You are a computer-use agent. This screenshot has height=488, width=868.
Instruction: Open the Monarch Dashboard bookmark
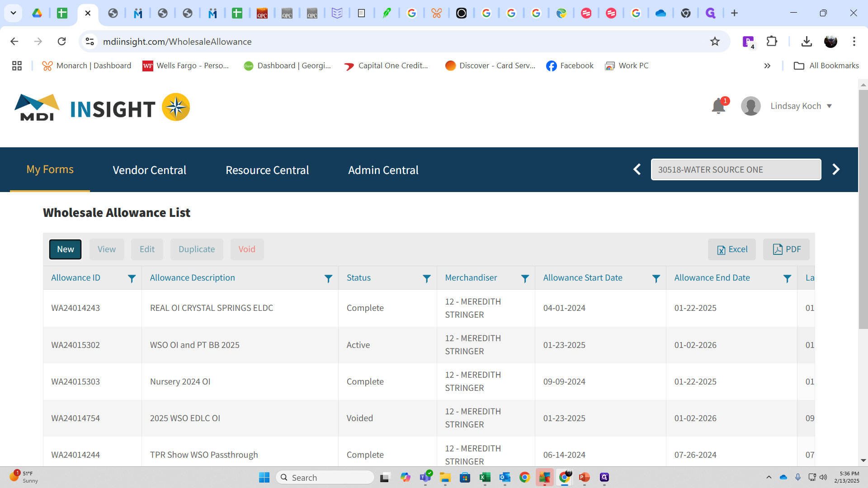pyautogui.click(x=86, y=66)
